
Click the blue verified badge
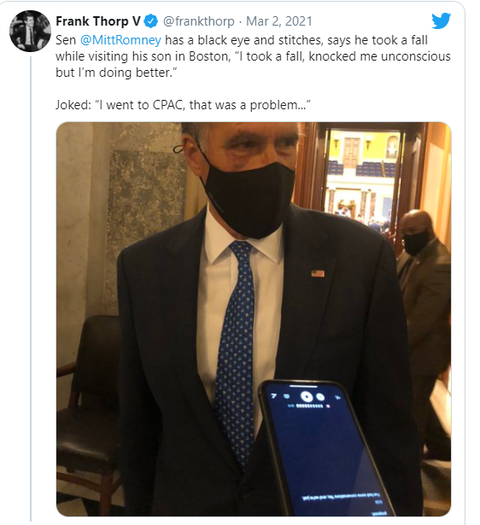(x=151, y=21)
